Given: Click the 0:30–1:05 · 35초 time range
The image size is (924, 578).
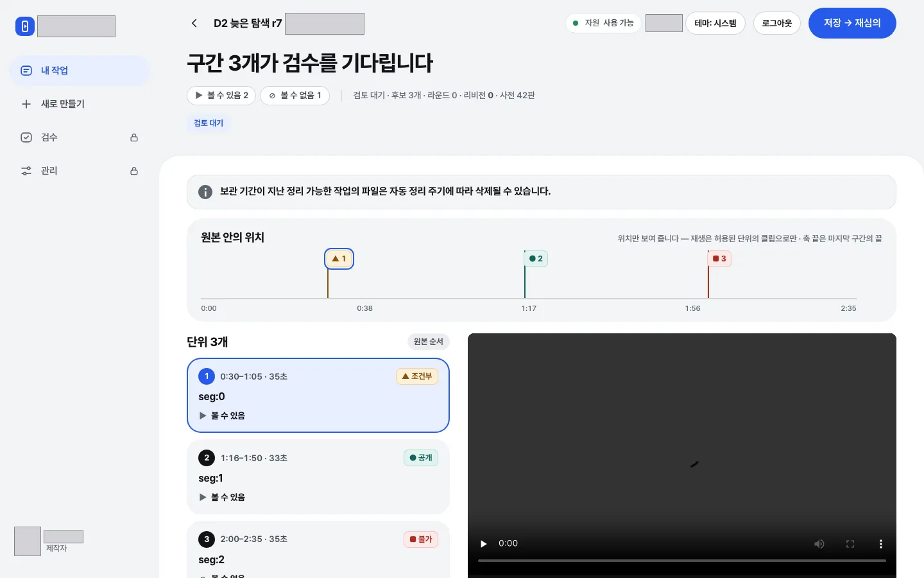Looking at the screenshot, I should (x=254, y=377).
